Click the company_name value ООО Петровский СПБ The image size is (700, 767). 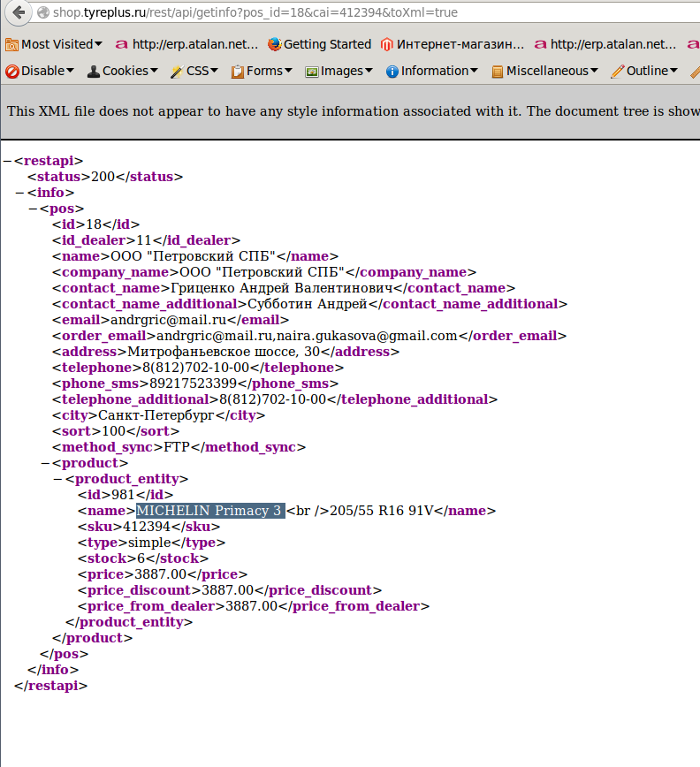[x=262, y=272]
